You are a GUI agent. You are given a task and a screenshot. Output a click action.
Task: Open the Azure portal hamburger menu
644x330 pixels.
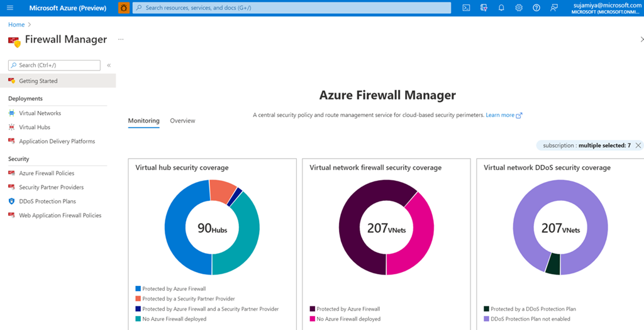point(9,8)
